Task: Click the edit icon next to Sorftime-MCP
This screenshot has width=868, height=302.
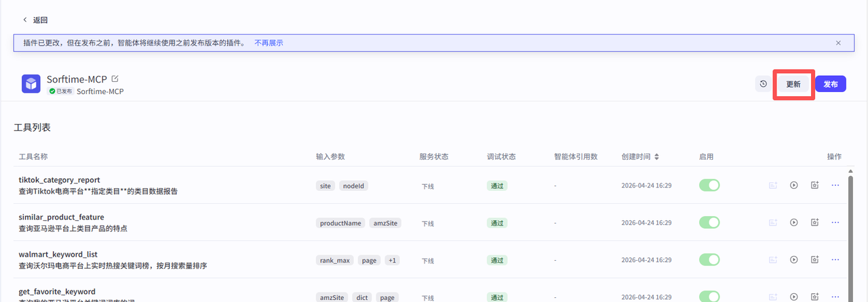Action: (115, 79)
